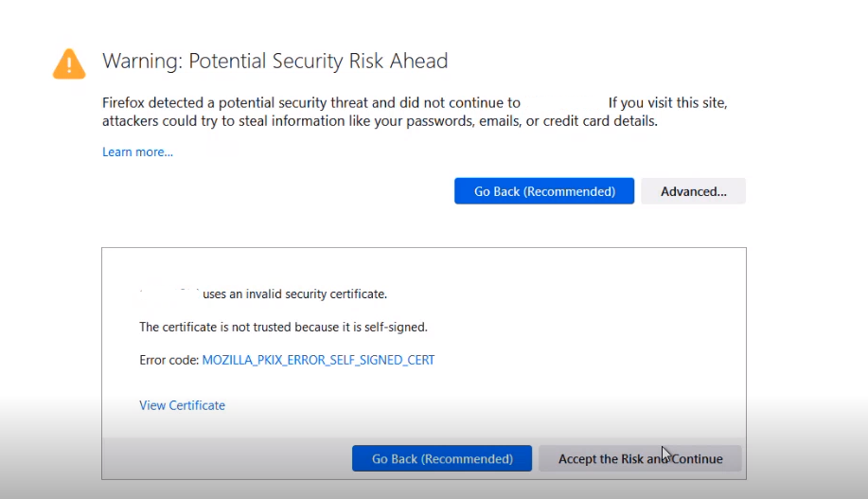Click the redacted site name before 'uses an invalid'
This screenshot has height=499, width=868.
pos(168,294)
